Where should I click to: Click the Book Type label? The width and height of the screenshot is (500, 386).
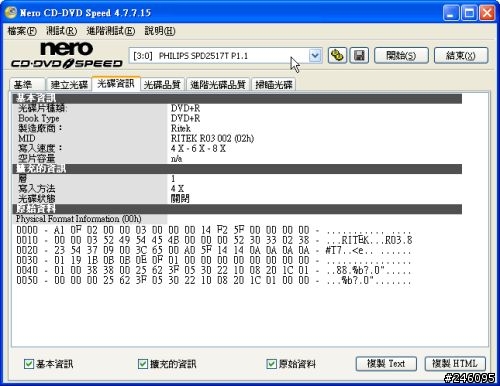39,118
